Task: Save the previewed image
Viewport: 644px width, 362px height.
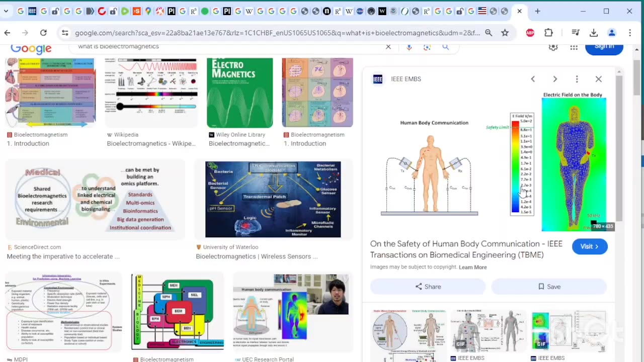Action: click(x=549, y=287)
